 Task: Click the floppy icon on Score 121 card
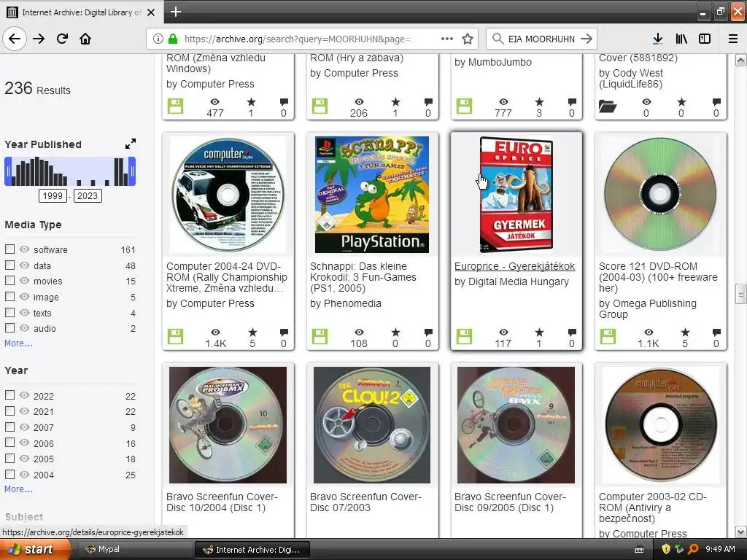pos(608,336)
